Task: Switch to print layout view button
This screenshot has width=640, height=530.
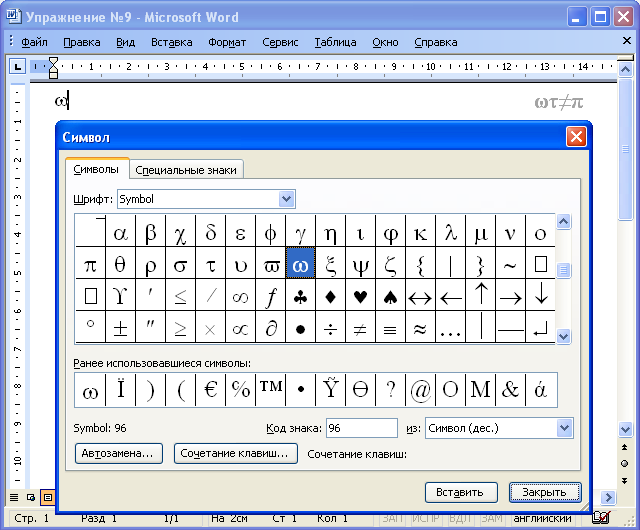Action: (x=48, y=497)
